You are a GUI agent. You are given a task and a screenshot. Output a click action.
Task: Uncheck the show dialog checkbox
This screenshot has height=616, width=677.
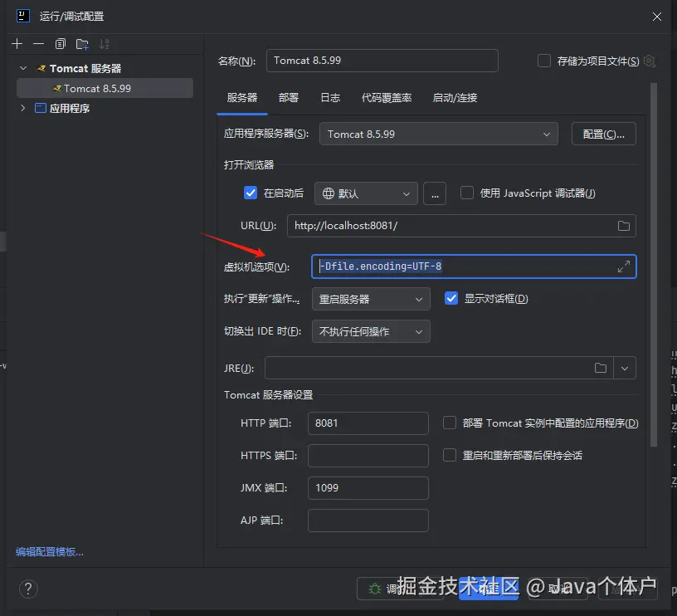click(451, 299)
